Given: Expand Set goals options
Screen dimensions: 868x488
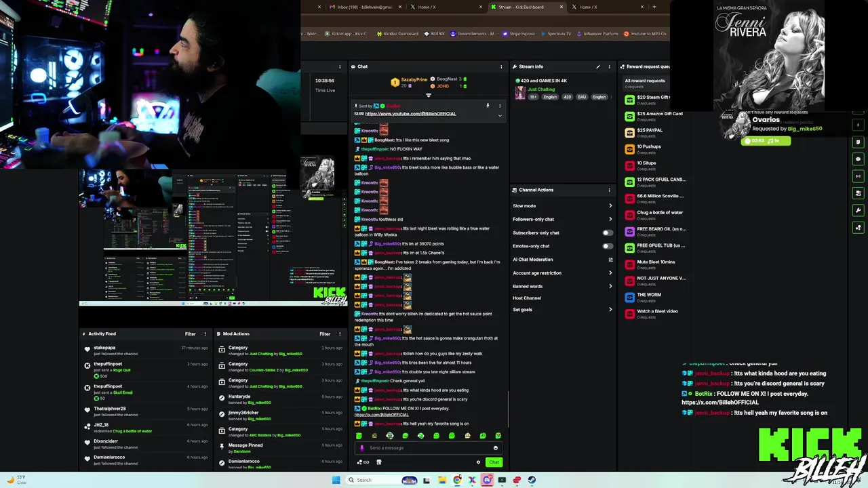Looking at the screenshot, I should (x=610, y=310).
